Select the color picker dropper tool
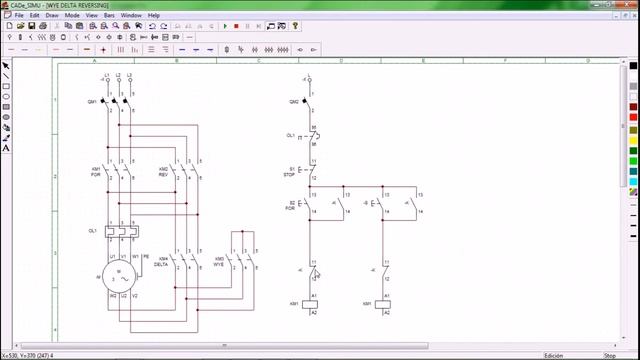Screen dimensions: 640x360 click(6, 138)
